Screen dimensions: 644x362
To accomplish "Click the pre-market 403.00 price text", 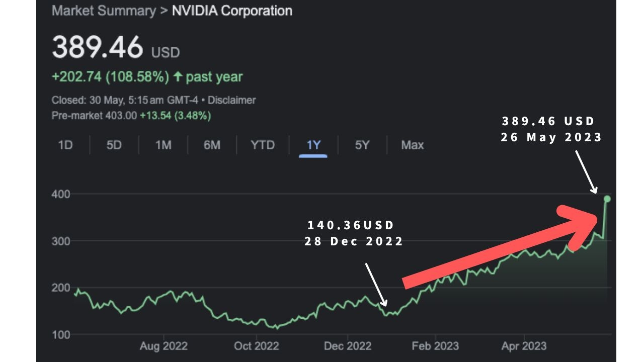I will pyautogui.click(x=120, y=116).
